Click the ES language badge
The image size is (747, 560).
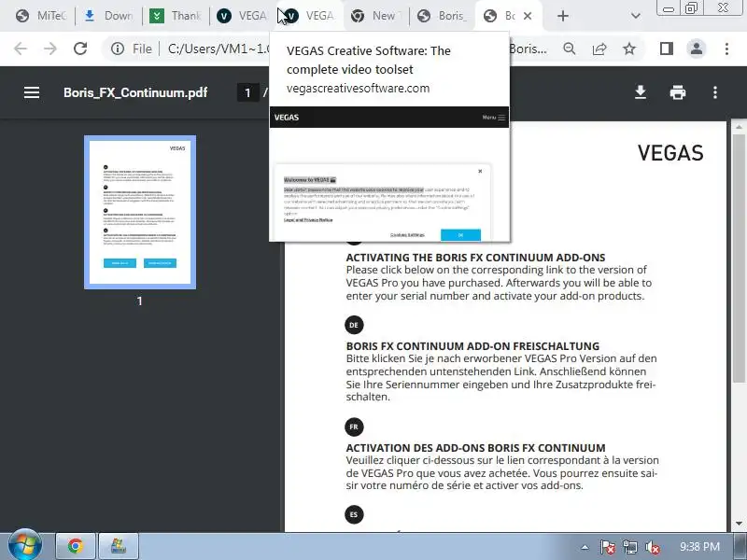(354, 514)
